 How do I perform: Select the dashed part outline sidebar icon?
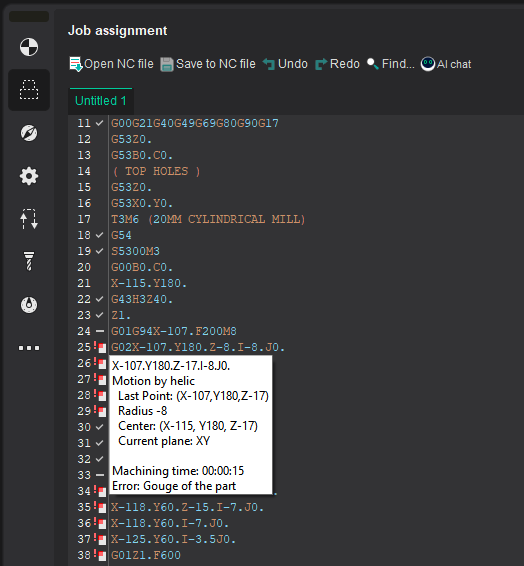point(29,90)
